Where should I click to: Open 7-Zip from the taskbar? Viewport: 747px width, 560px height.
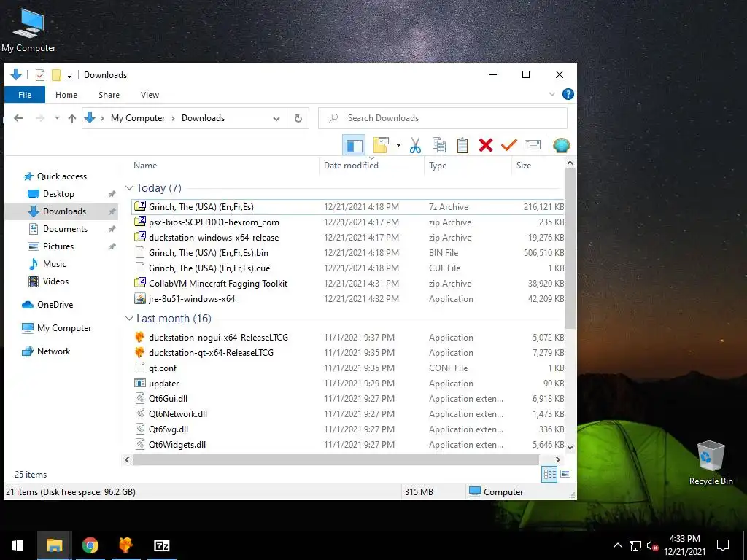pos(161,545)
